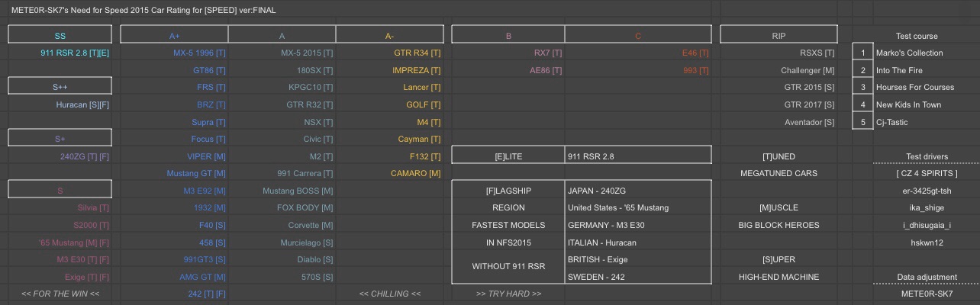
Task: Select the 'Mustang BOSS [M]' cell
Action: [282, 191]
